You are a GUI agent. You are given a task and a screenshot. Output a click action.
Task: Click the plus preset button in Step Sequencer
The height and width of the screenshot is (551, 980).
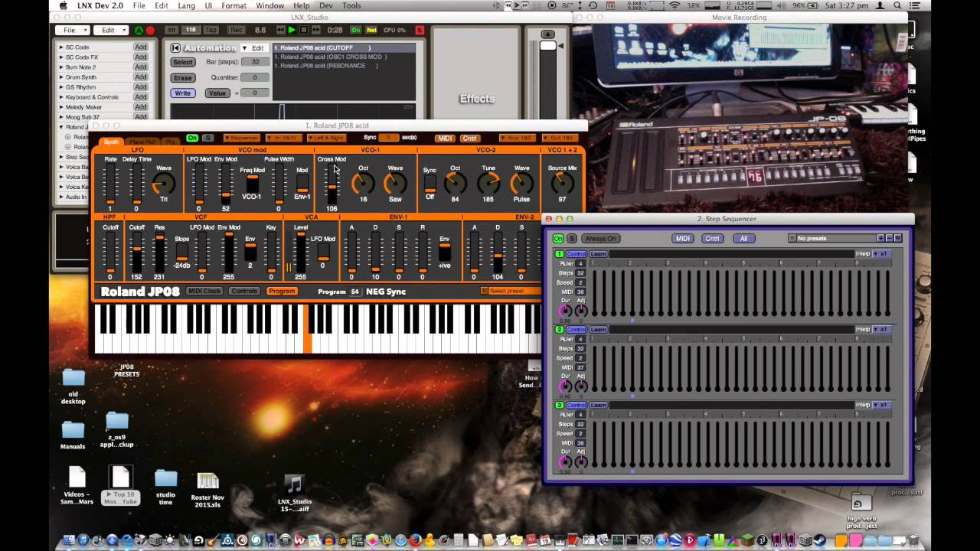(880, 238)
